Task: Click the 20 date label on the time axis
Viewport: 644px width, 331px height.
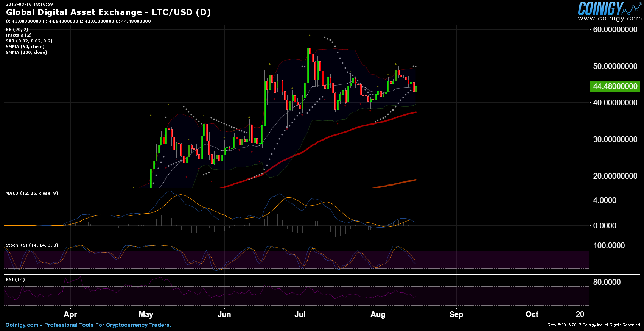Action: click(580, 314)
